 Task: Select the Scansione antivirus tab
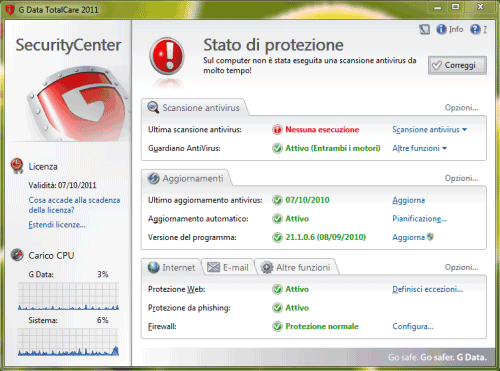pyautogui.click(x=195, y=108)
